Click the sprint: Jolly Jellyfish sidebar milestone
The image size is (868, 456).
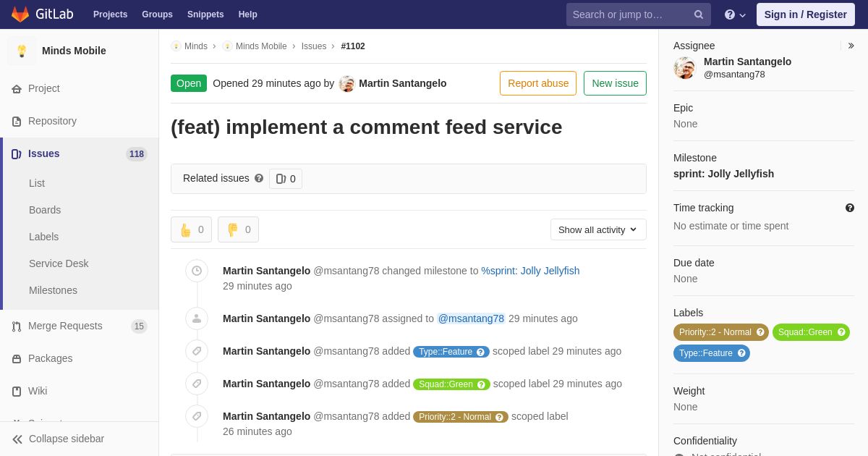click(723, 174)
